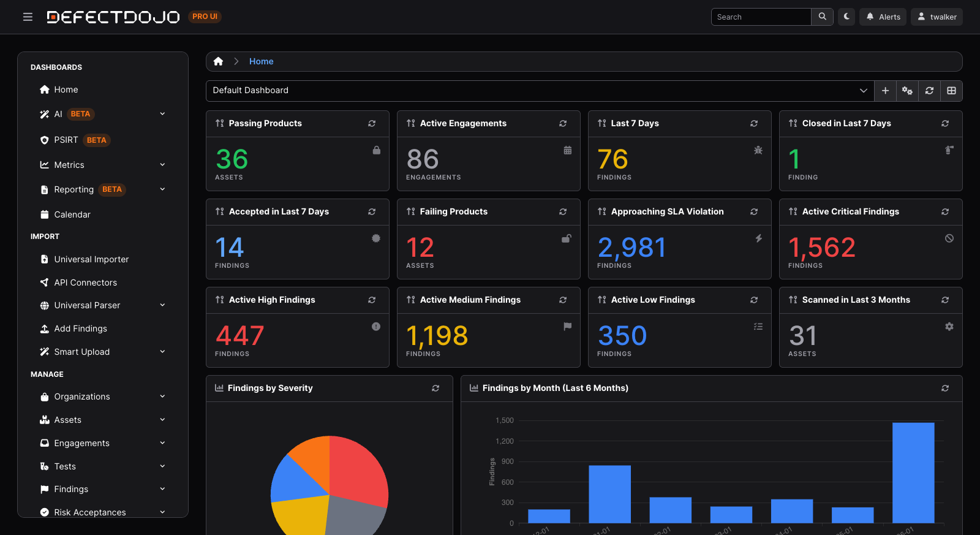Open the 1,562 critical findings count
This screenshot has width=980, height=535.
click(822, 248)
